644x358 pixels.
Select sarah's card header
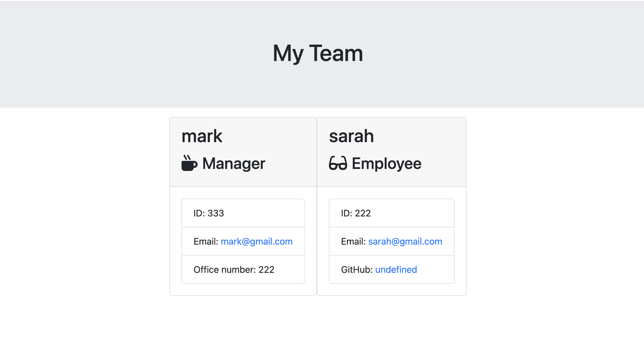[x=392, y=152]
